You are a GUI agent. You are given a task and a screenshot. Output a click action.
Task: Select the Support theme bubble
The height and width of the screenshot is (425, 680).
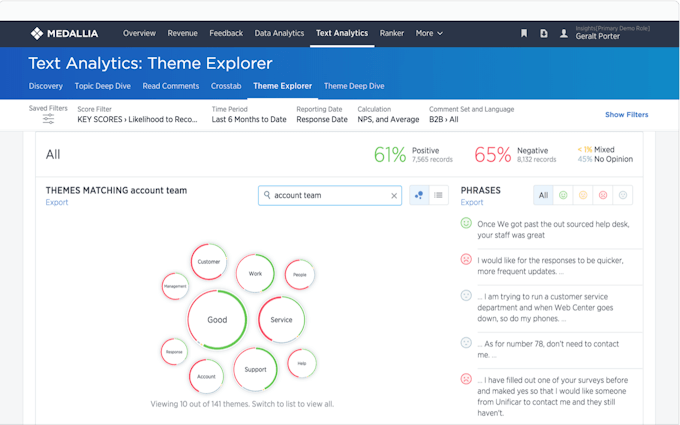255,369
